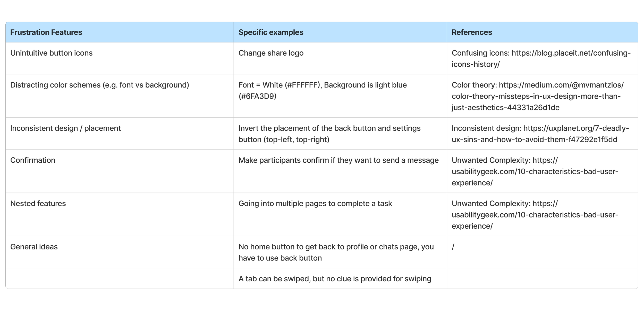Select the Unintuitive button icons cell
Viewport: 644px width, 313px height.
pos(51,53)
